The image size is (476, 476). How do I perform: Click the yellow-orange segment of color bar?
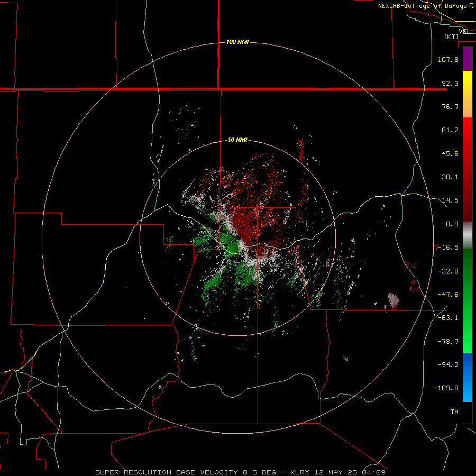pos(467,94)
